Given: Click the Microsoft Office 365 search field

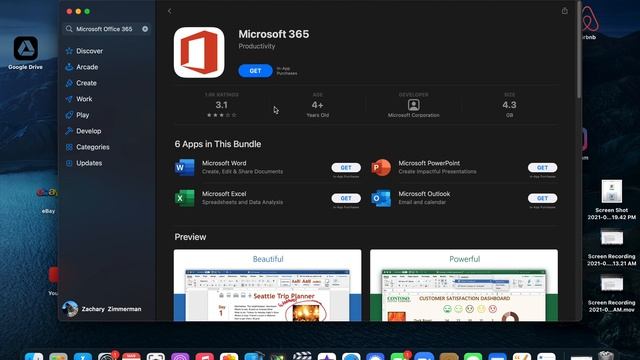Looking at the screenshot, I should [107, 29].
